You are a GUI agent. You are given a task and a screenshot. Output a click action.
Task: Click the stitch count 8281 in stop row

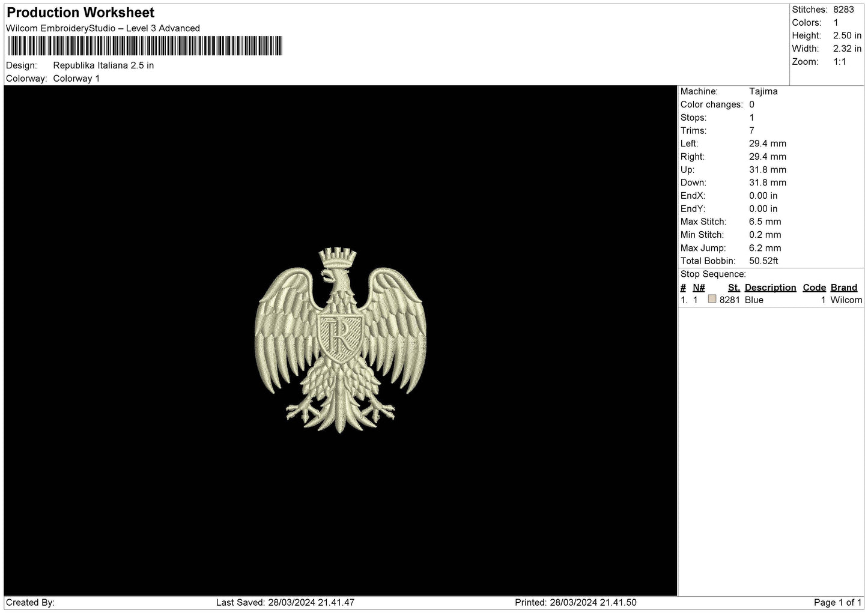click(x=729, y=300)
